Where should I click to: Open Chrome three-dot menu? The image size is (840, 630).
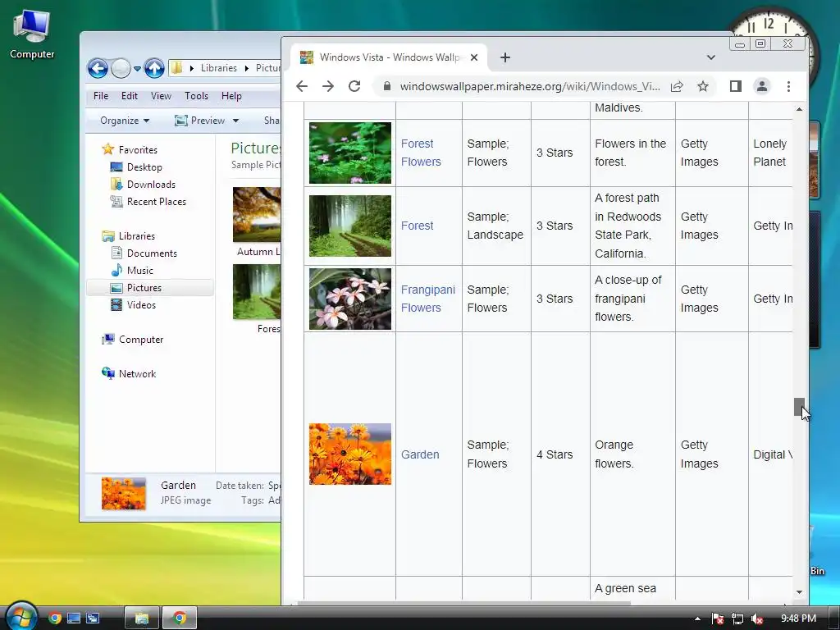pos(788,86)
